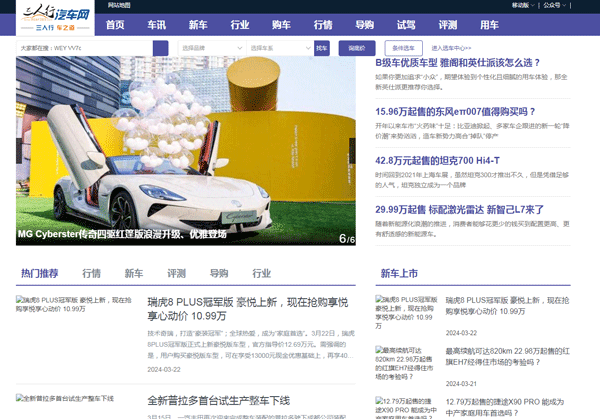Screen dimensions: 600x419
Task: Open the 导购 item in the purple navigation bar
Action: [x=365, y=25]
